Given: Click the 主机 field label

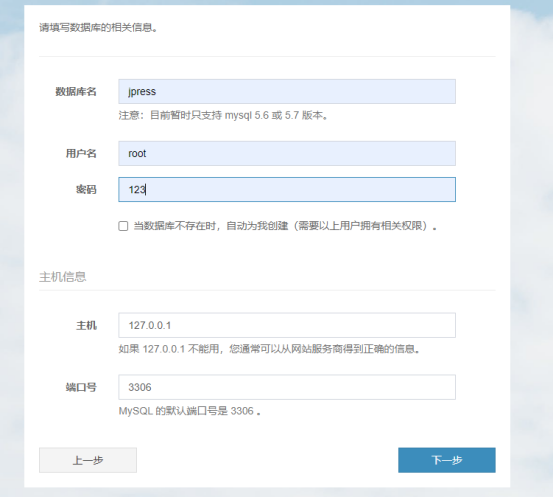Looking at the screenshot, I should [86, 325].
